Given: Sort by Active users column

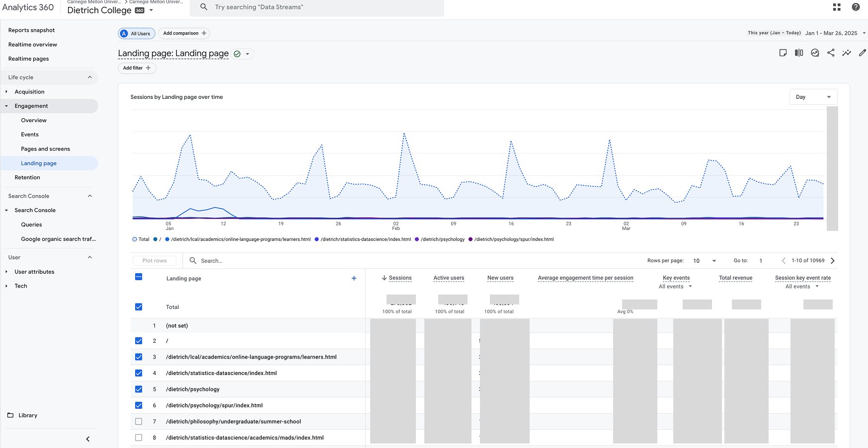Looking at the screenshot, I should coord(449,278).
